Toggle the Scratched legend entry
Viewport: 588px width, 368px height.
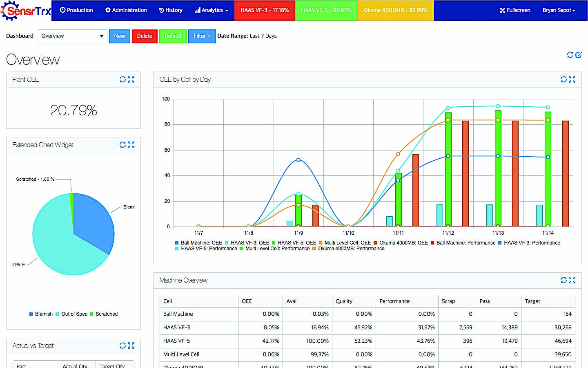[x=104, y=314]
